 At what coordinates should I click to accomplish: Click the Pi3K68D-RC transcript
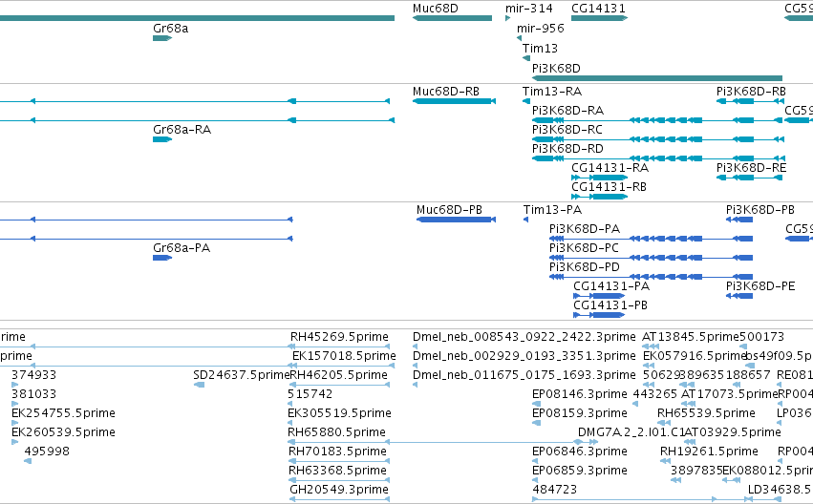pyautogui.click(x=658, y=139)
